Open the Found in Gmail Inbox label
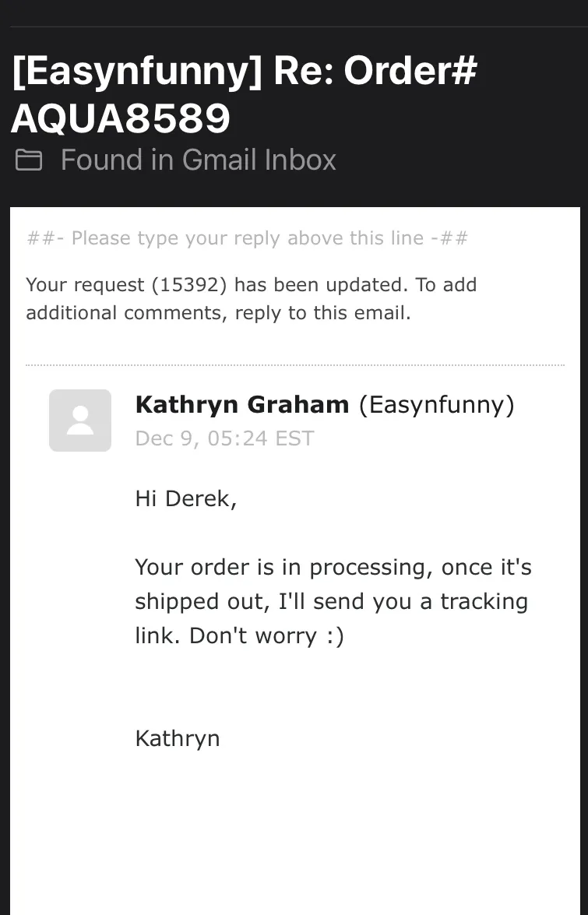 [199, 160]
